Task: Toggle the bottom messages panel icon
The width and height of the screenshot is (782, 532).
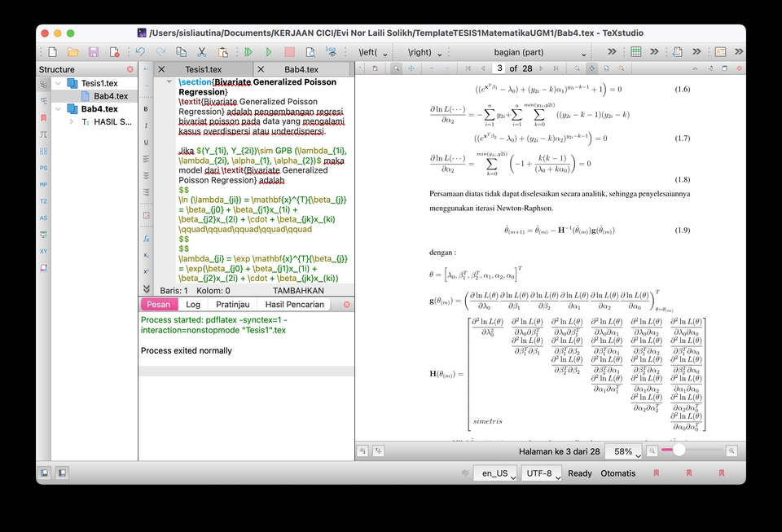Action: (x=62, y=473)
